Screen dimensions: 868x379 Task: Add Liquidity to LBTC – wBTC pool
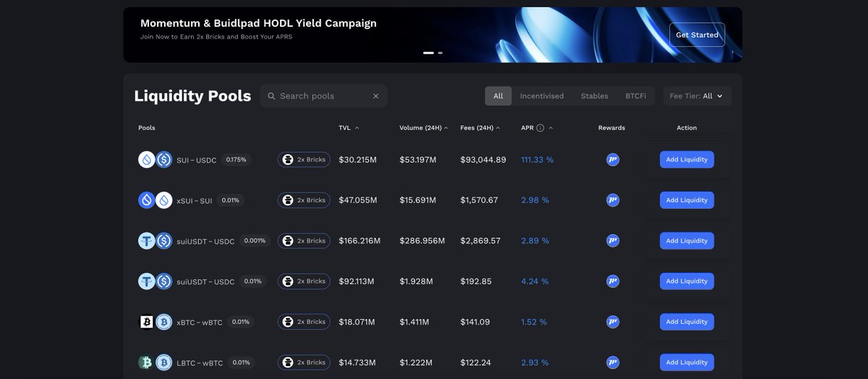(686, 362)
